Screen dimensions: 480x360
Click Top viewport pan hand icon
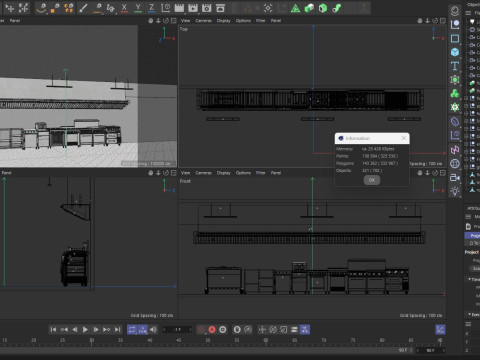pos(419,21)
